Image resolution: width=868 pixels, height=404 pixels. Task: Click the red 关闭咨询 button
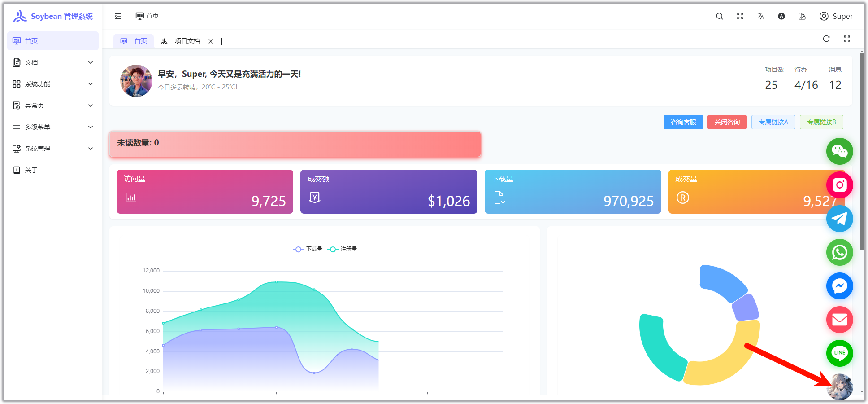(727, 122)
